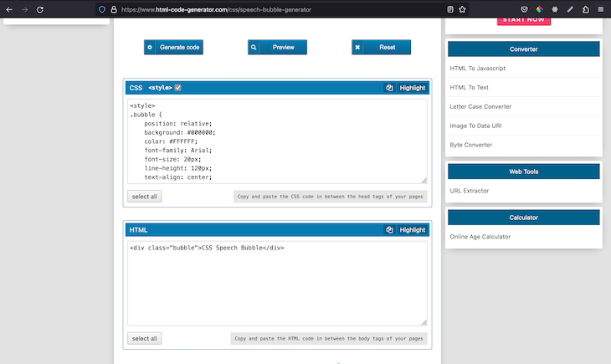This screenshot has width=611, height=364.
Task: Click the tracking protection shield icon
Action: click(102, 9)
